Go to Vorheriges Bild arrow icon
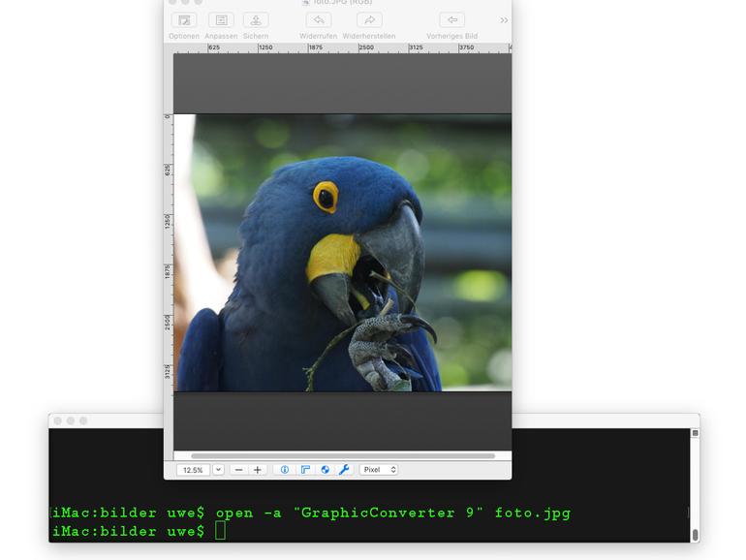The height and width of the screenshot is (560, 746). coord(452,20)
